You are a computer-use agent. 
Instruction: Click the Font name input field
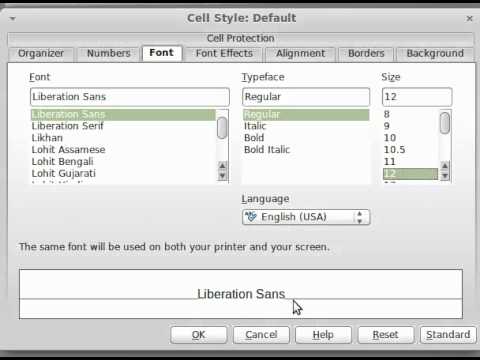tap(130, 97)
